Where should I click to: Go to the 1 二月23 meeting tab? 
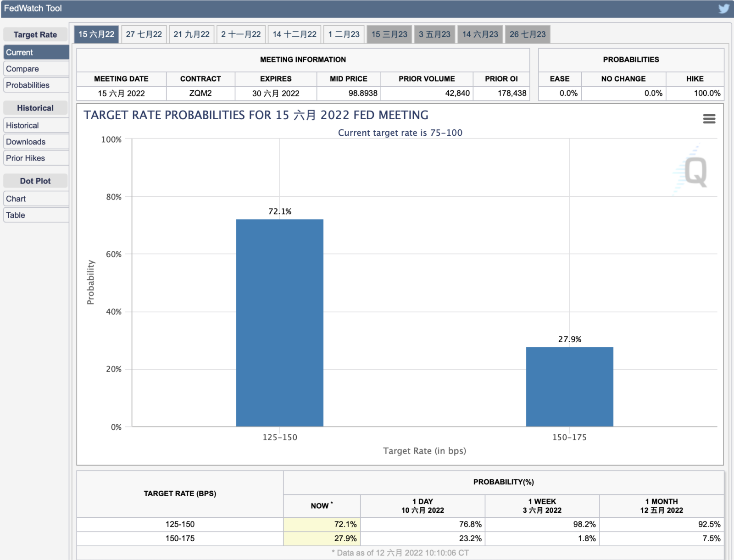pyautogui.click(x=344, y=34)
